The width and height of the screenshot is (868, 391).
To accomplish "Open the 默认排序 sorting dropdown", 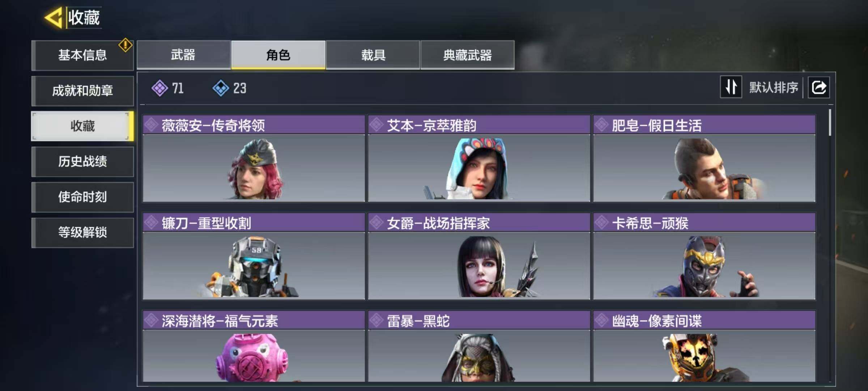I will pyautogui.click(x=773, y=87).
